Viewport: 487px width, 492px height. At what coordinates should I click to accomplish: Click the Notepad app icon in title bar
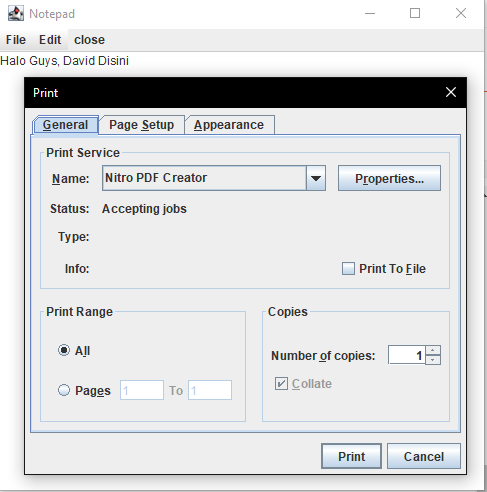16,13
